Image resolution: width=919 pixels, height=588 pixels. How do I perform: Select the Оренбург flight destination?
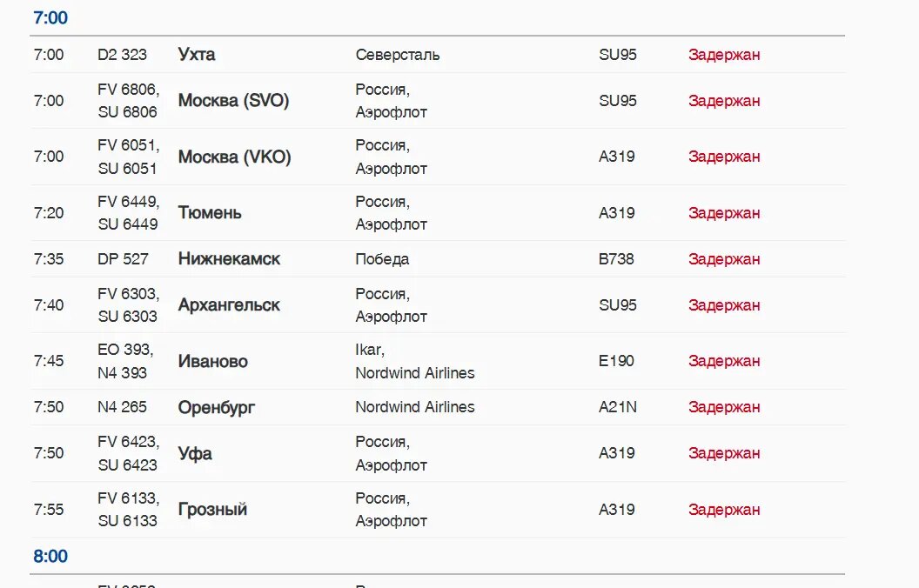pyautogui.click(x=217, y=407)
